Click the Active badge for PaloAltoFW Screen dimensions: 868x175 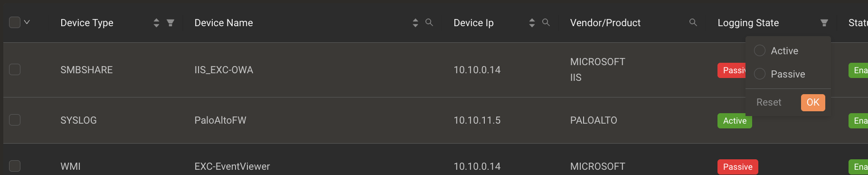tap(735, 121)
